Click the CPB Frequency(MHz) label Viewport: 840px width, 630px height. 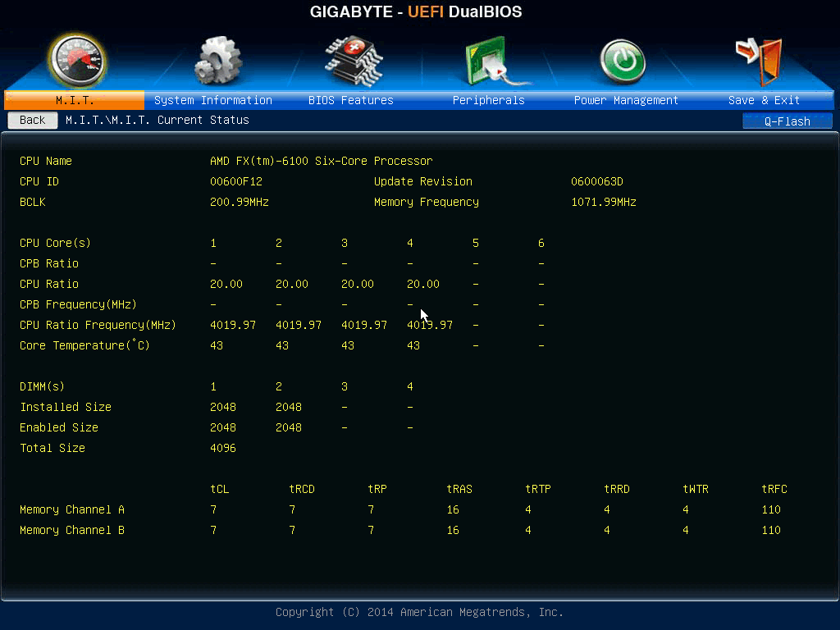(78, 304)
